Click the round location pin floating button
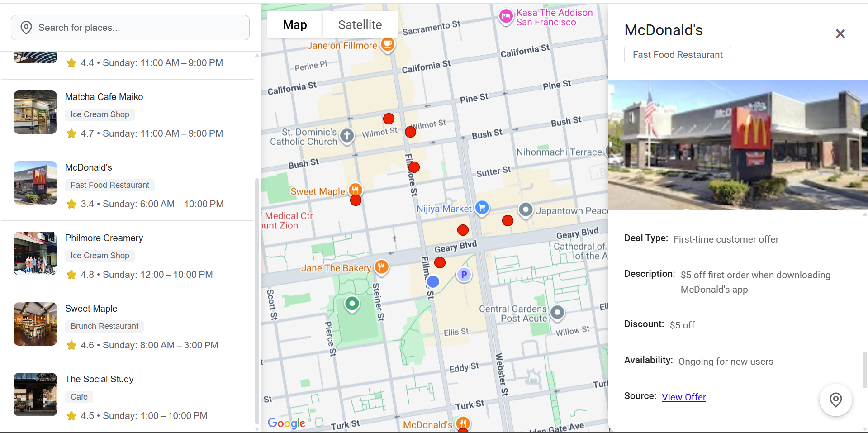This screenshot has height=433, width=868. coord(835,400)
